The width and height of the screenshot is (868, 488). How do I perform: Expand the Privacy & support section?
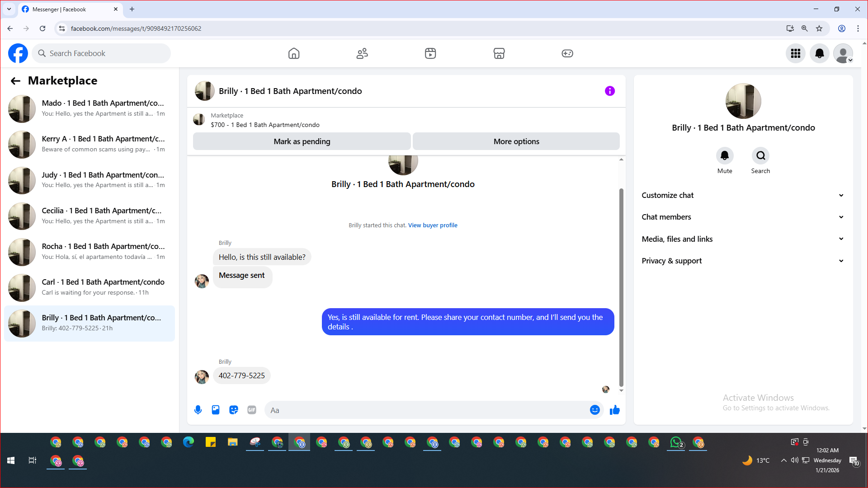[743, 261]
